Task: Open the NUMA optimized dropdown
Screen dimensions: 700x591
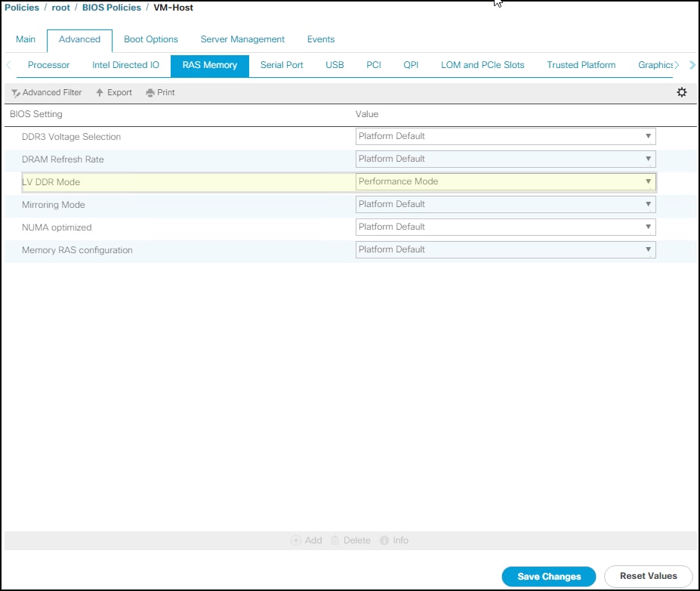Action: [x=648, y=227]
